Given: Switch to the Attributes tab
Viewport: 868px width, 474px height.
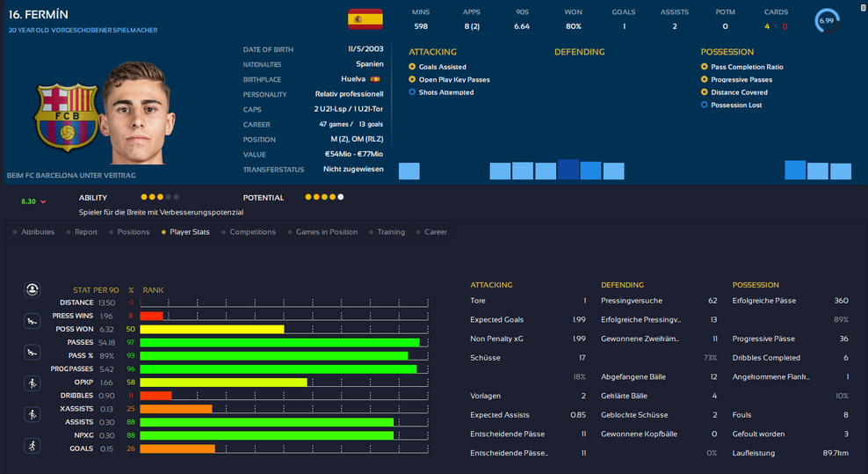Looking at the screenshot, I should click(37, 232).
